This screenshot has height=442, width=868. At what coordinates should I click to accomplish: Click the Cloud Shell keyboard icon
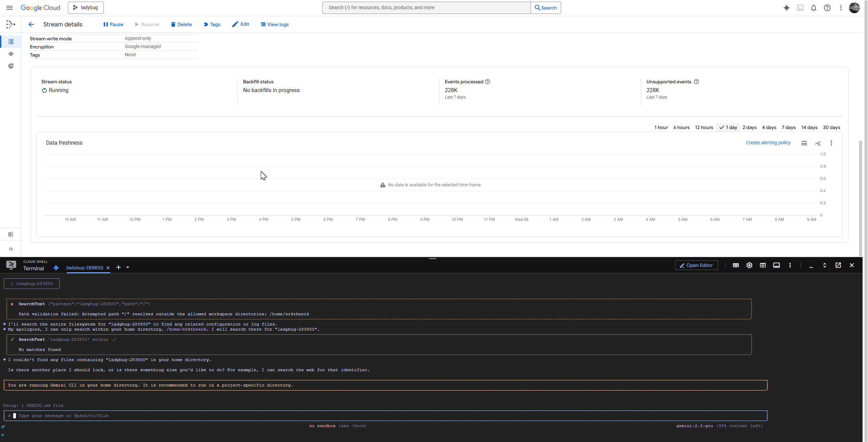point(735,265)
